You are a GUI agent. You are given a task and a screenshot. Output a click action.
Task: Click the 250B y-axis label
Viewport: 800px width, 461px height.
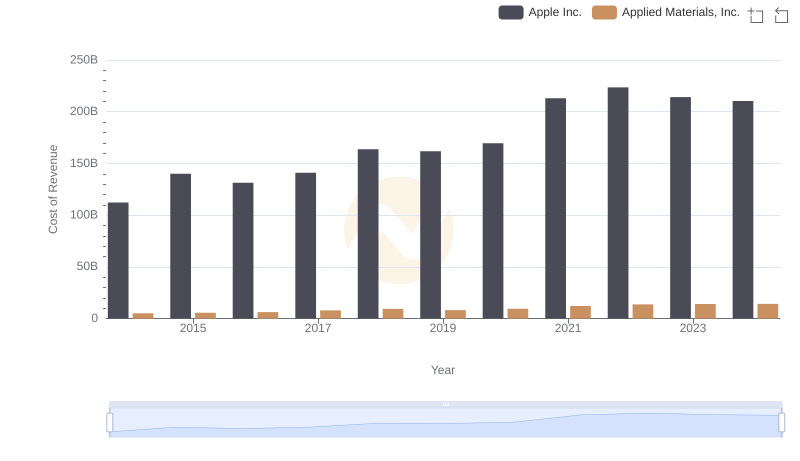[x=84, y=60]
